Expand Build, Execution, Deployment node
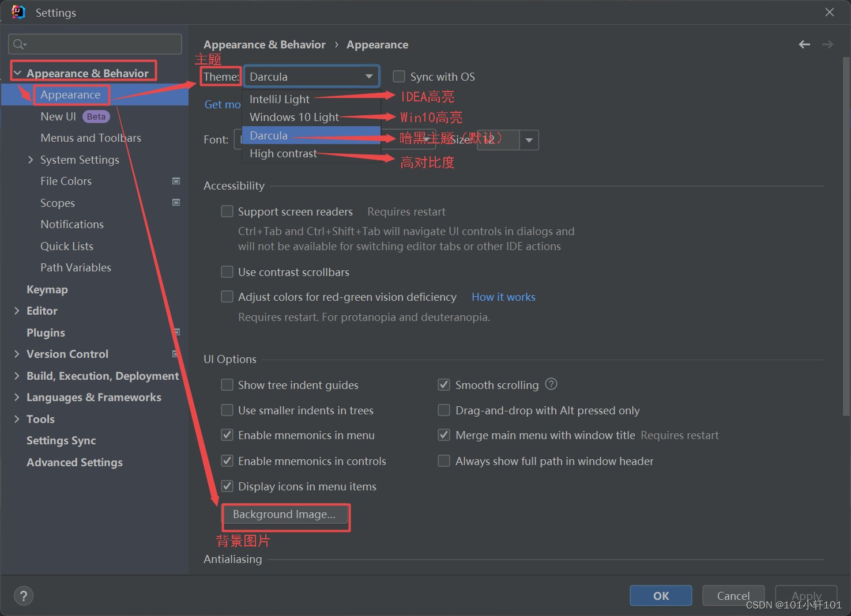This screenshot has width=851, height=616. tap(17, 376)
